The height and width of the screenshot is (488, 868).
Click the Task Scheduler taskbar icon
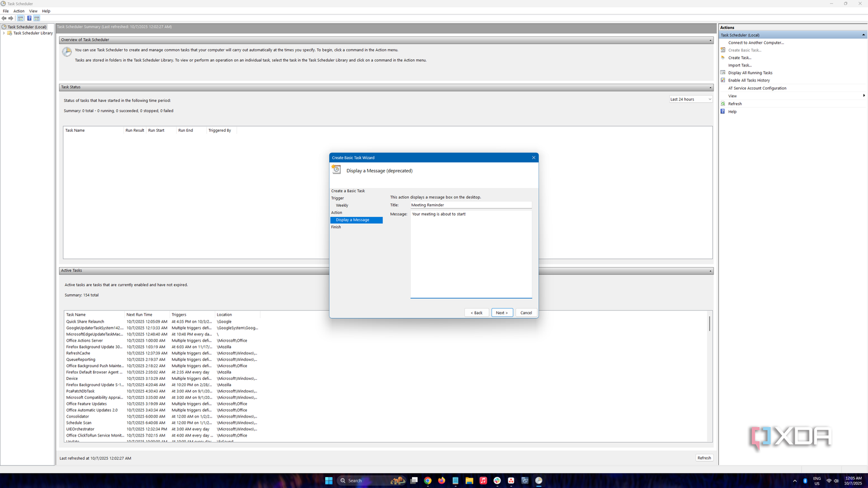[539, 480]
